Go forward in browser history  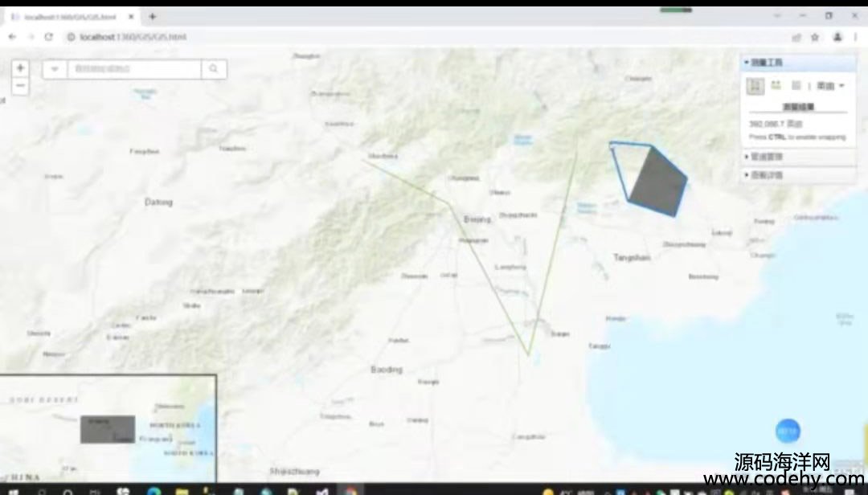31,37
